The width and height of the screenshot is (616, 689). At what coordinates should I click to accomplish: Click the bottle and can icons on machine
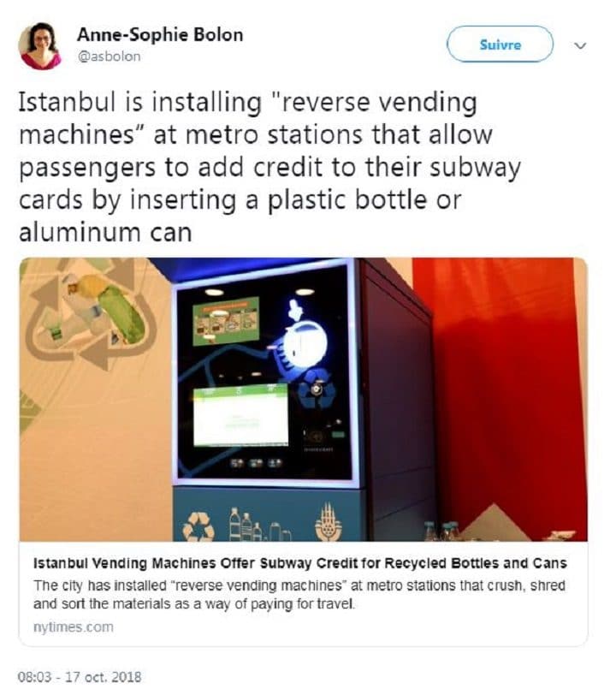point(259,525)
